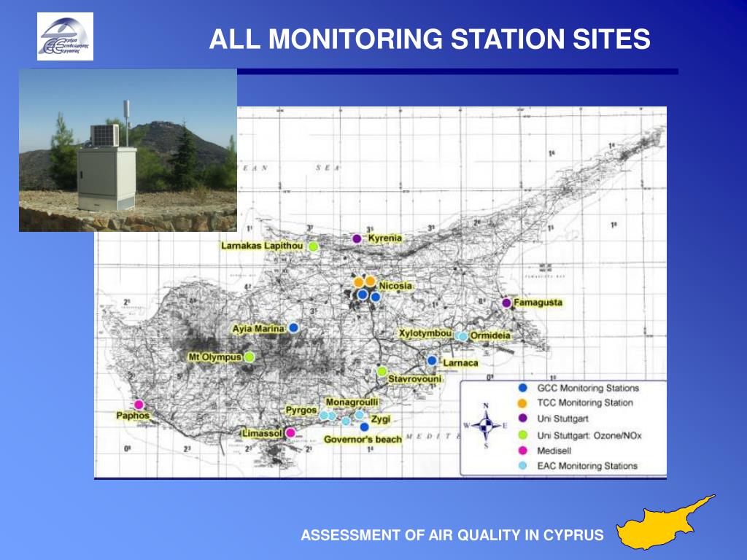Click the 'Ormideia' map label
747x560 pixels.
pyautogui.click(x=490, y=335)
